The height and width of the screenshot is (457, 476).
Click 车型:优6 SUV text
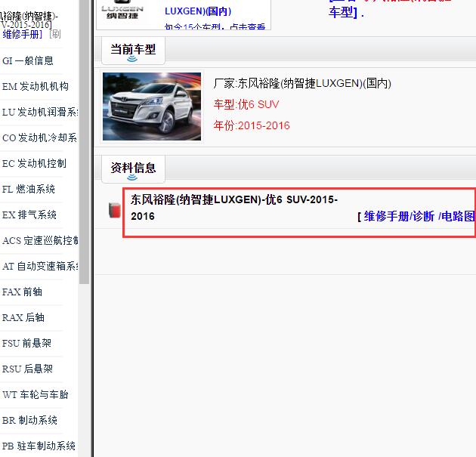pyautogui.click(x=246, y=104)
